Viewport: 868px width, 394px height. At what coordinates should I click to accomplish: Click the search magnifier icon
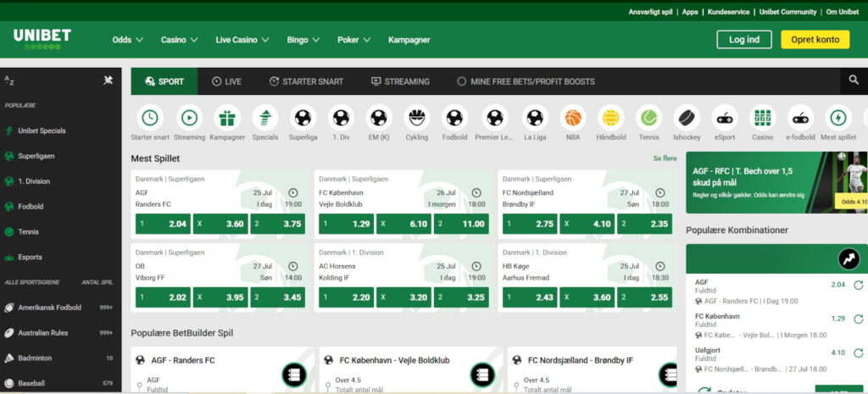[854, 80]
